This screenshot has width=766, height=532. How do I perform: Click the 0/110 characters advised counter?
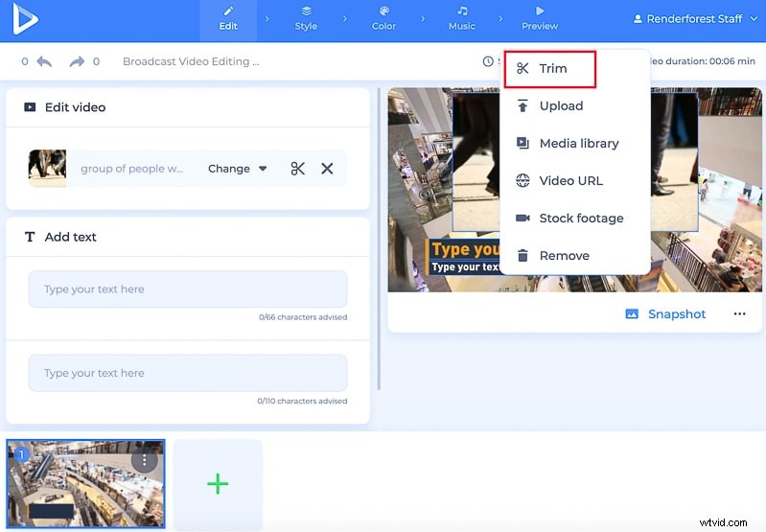tap(302, 401)
